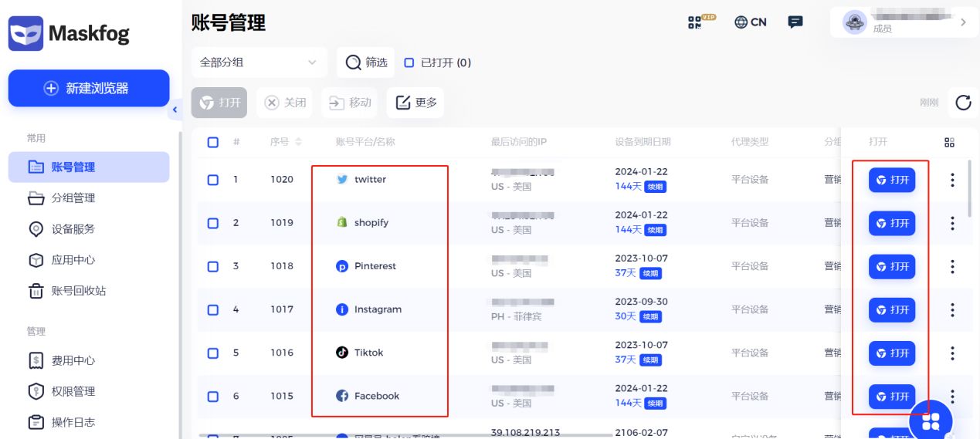Select checkbox for row 1019
Viewport: 980px width, 439px height.
click(x=213, y=223)
